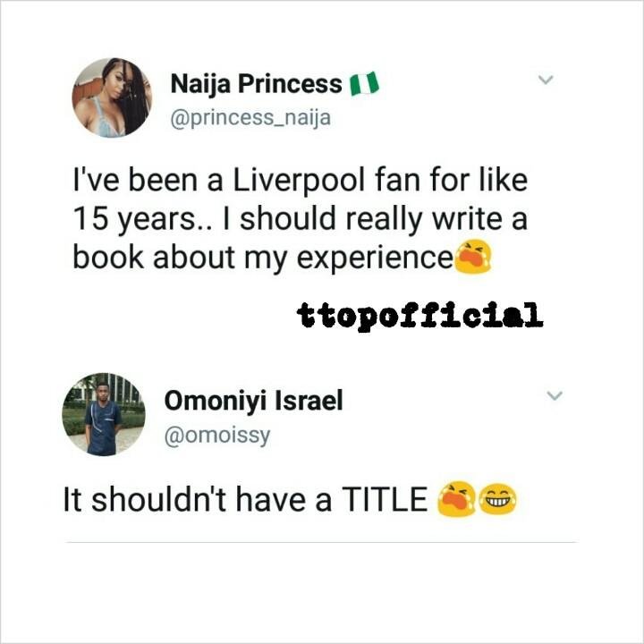Click the crying emoji after 'TITLE'
This screenshot has width=644, height=644.
coord(457,498)
